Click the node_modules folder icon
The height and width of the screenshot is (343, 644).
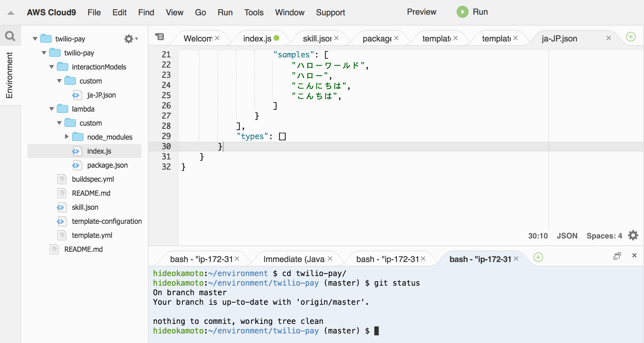click(x=78, y=137)
